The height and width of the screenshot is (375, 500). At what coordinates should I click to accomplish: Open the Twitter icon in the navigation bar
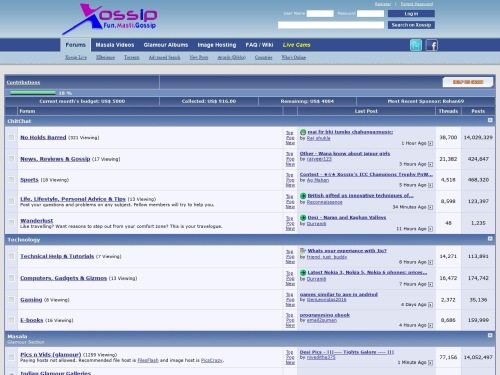coord(416,45)
